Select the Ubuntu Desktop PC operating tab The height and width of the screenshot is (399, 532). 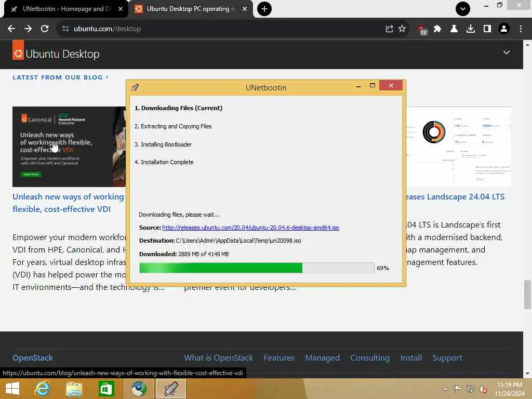190,9
